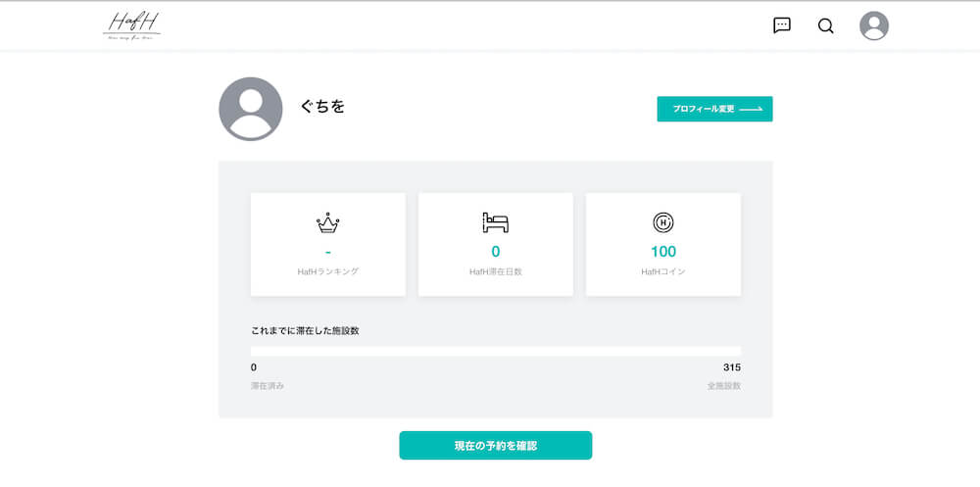
Task: Click the これまでに滞在した施設数 heading
Action: (305, 331)
